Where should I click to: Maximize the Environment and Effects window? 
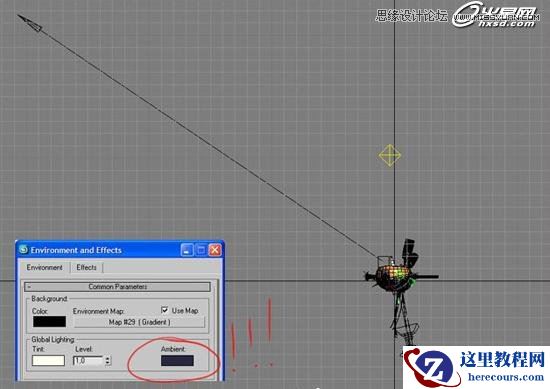pyautogui.click(x=201, y=250)
